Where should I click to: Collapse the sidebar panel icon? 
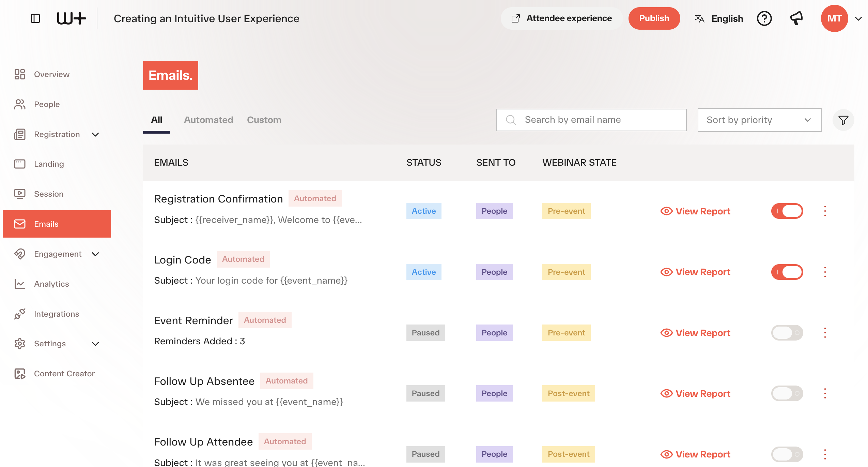point(35,18)
